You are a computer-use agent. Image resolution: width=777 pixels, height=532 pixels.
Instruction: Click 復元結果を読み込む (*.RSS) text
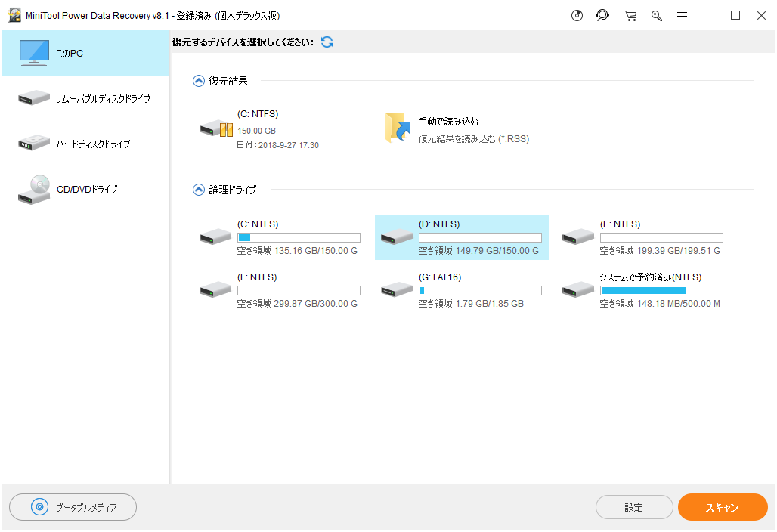474,139
